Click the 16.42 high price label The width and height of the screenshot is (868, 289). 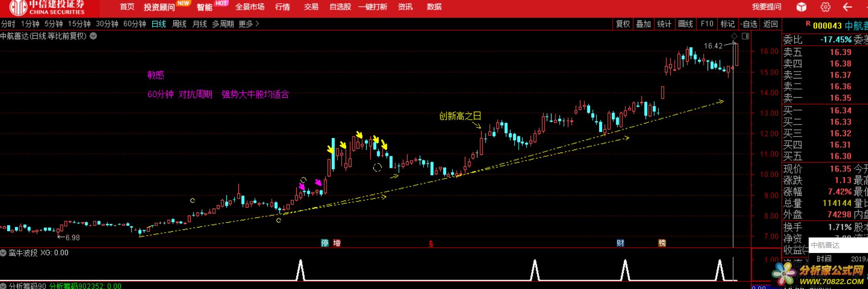[713, 46]
